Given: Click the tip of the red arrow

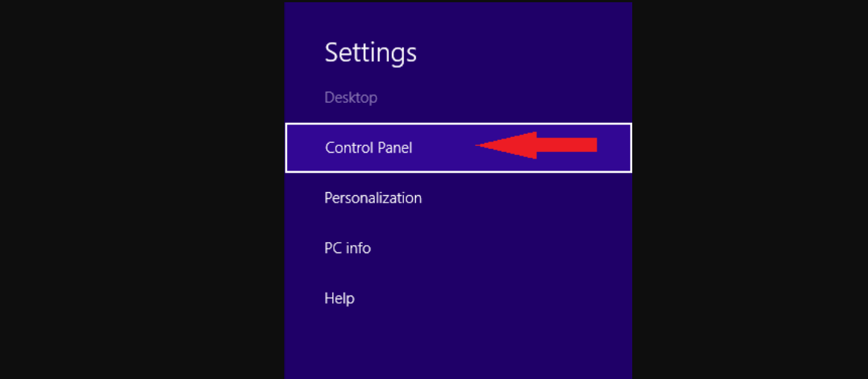Looking at the screenshot, I should pos(478,145).
